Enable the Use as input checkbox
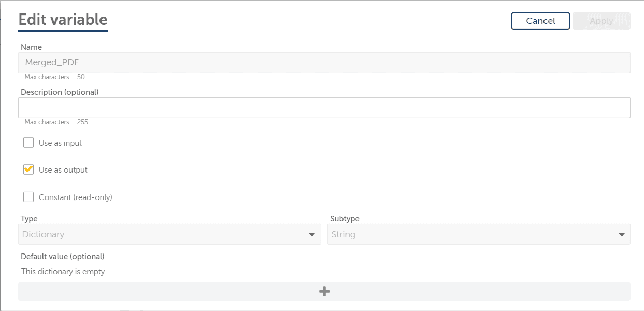 28,143
